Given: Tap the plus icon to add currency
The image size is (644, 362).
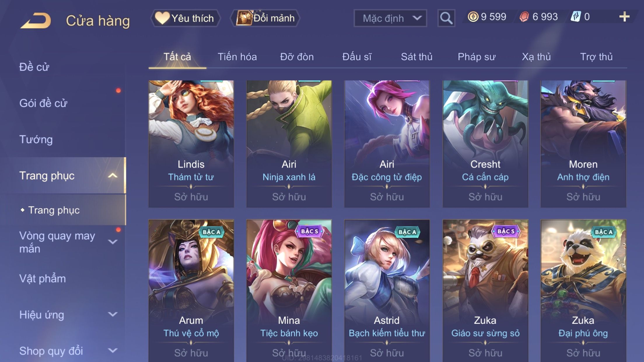Looking at the screenshot, I should (624, 17).
